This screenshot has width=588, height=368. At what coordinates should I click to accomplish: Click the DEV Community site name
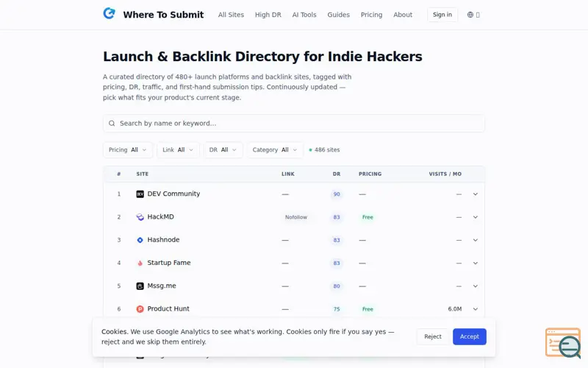point(173,194)
